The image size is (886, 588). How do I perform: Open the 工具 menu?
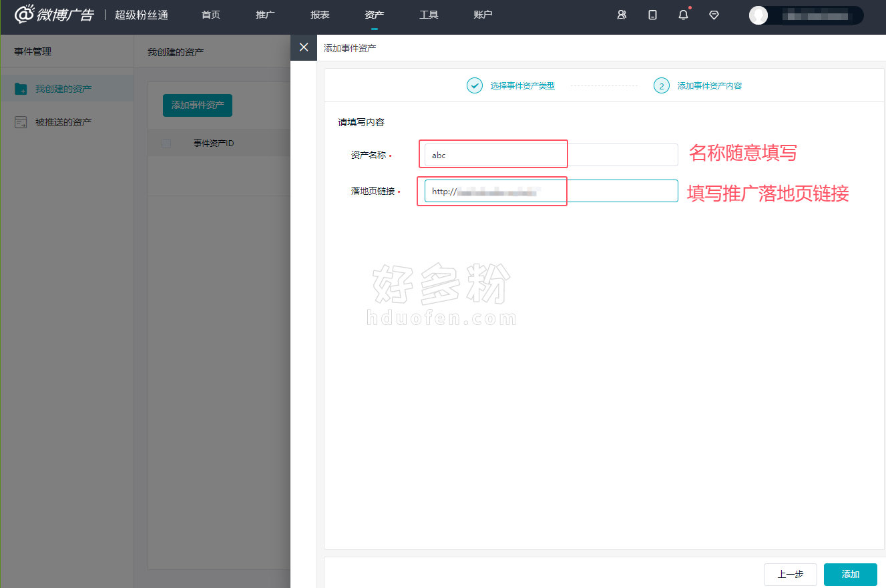click(x=429, y=15)
